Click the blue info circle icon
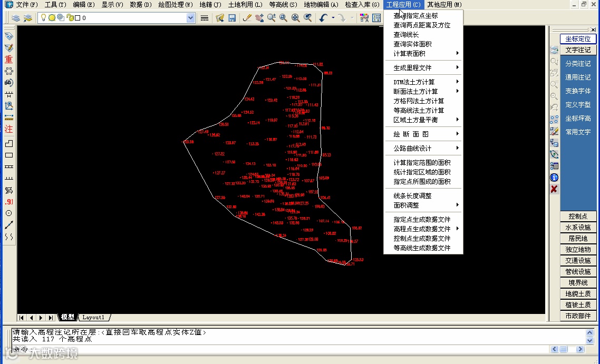Image resolution: width=600 pixels, height=364 pixels. click(x=554, y=178)
